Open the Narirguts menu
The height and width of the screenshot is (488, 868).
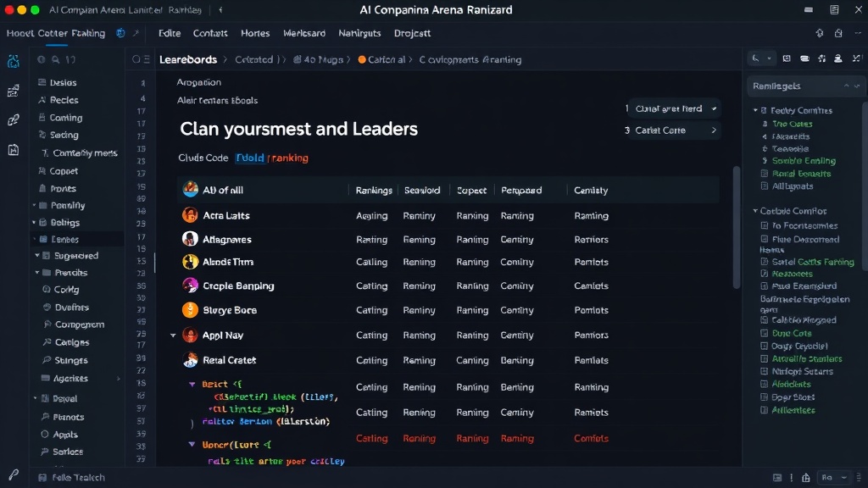(x=359, y=33)
